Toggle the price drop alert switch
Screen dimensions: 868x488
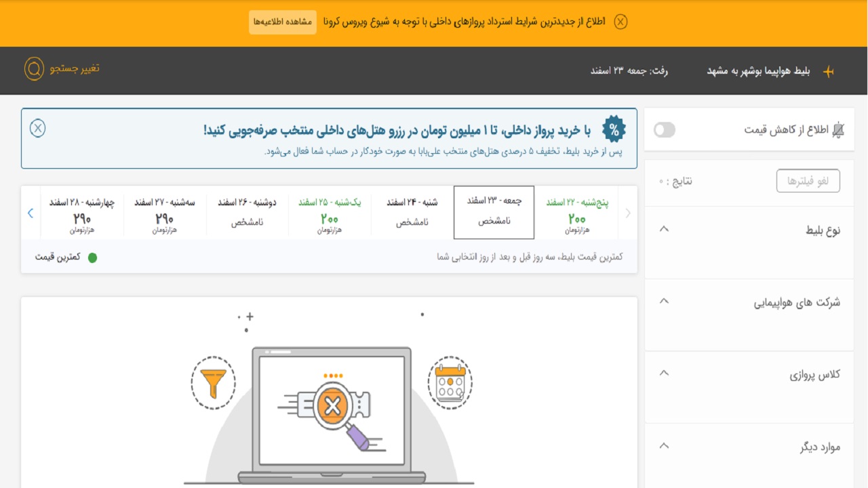665,130
